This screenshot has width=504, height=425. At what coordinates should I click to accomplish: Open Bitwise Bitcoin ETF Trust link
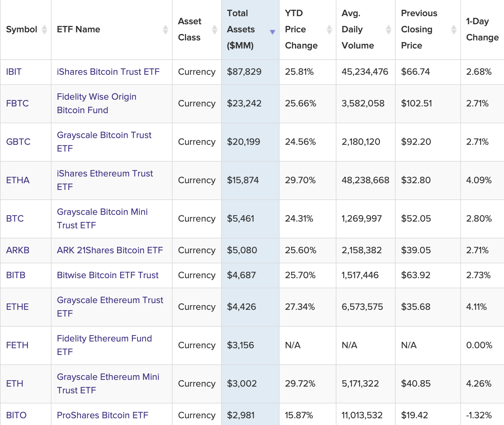[108, 275]
